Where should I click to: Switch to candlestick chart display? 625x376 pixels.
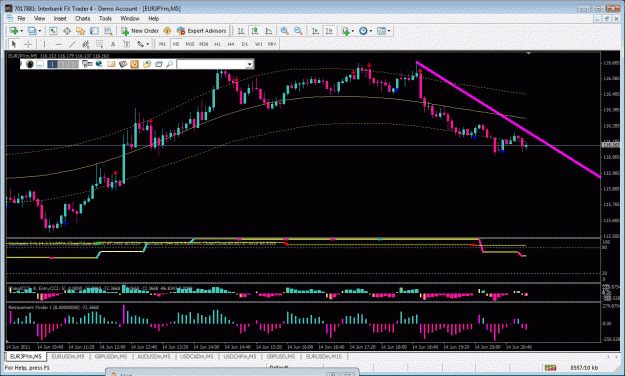(255, 31)
